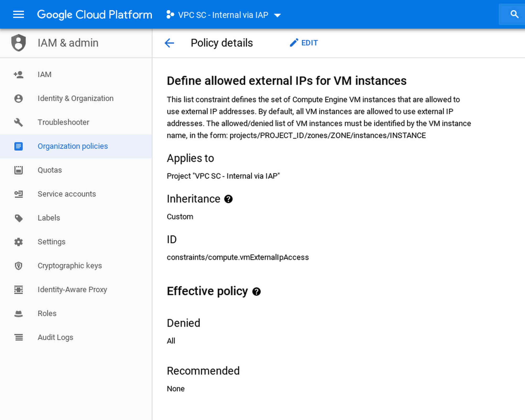Open Service accounts page
This screenshot has width=525, height=420.
[x=76, y=194]
